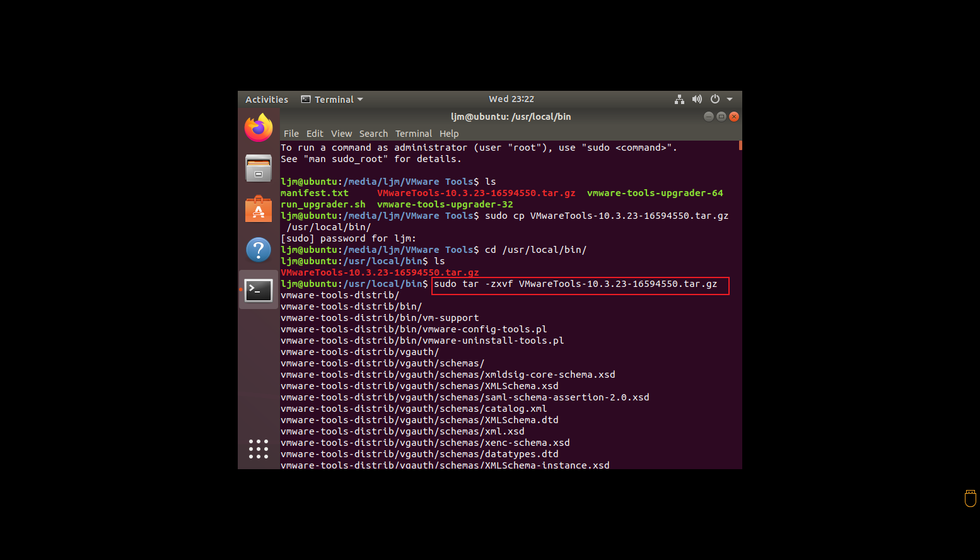
Task: Open the clock showing Wed 23:22
Action: pos(511,99)
